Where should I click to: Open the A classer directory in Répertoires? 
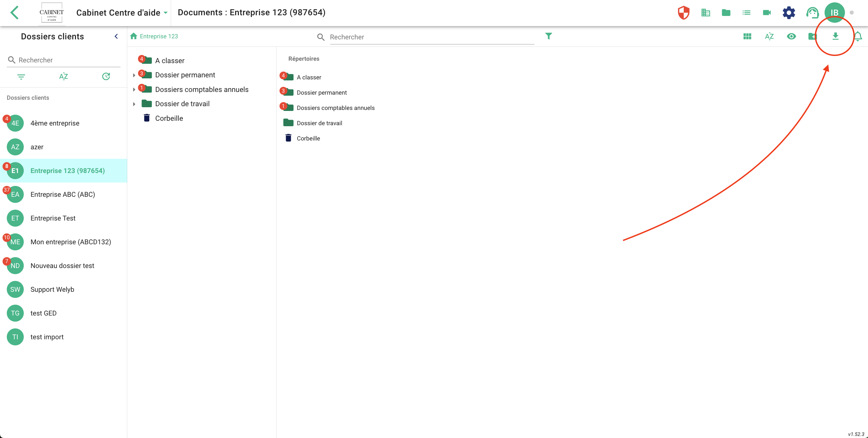click(x=309, y=77)
